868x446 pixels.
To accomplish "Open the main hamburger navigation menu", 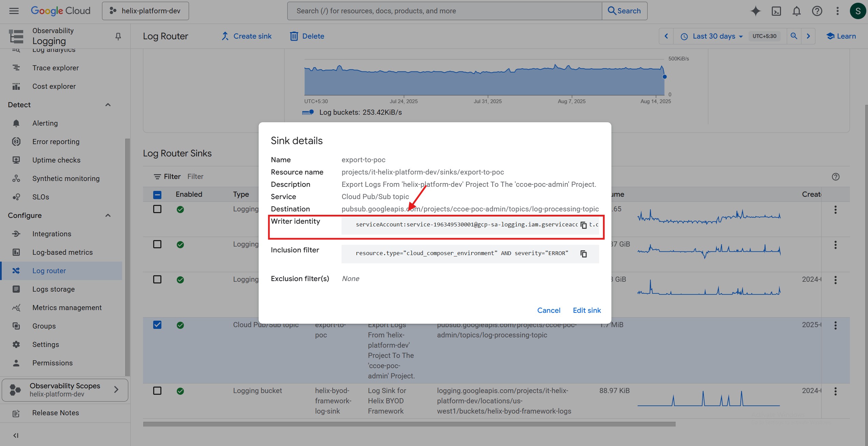I will click(14, 11).
